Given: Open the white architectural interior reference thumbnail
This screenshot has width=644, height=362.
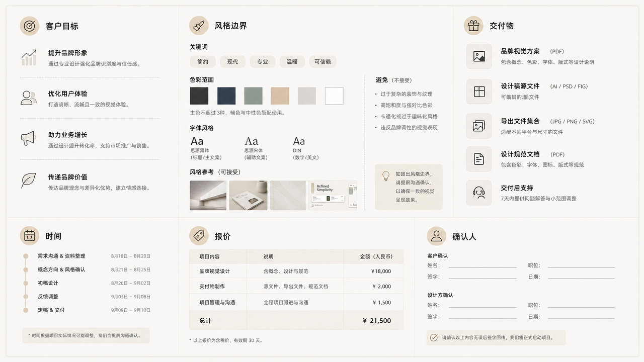Looking at the screenshot, I should coord(208,196).
